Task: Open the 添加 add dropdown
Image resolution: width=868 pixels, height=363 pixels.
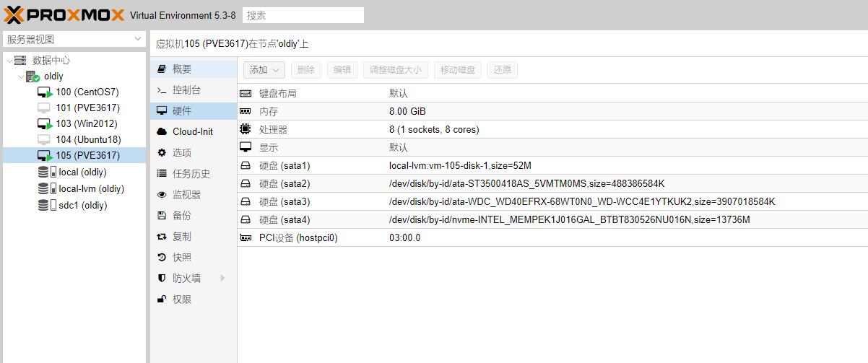Action: 264,70
